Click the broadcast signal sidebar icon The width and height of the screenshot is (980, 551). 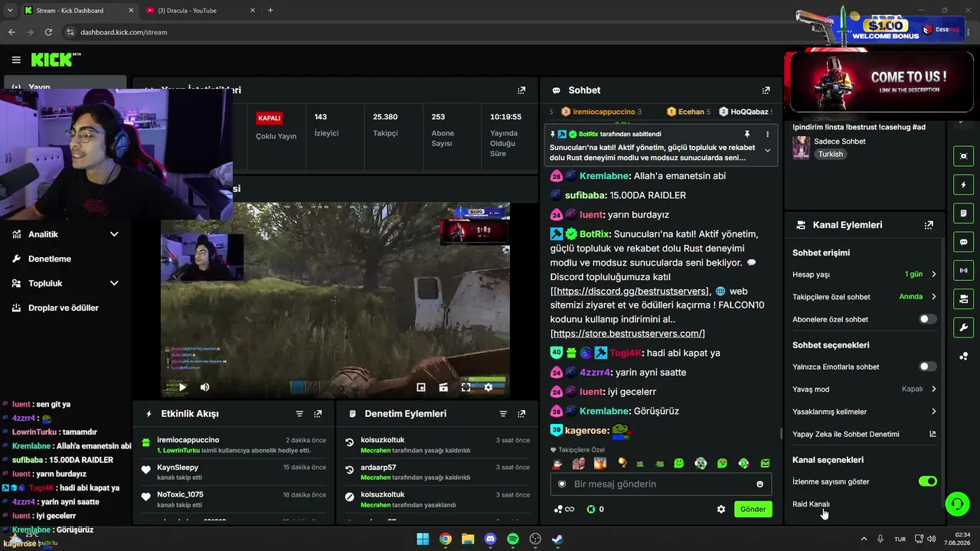click(x=963, y=270)
